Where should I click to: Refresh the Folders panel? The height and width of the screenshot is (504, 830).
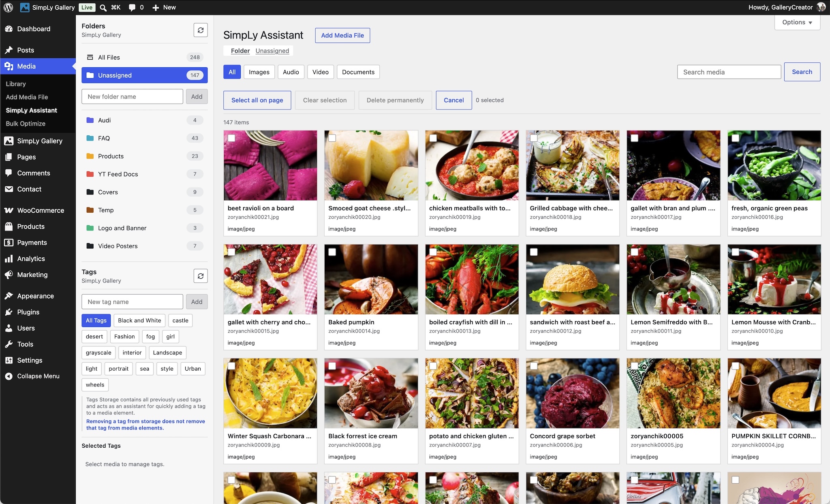(x=201, y=30)
